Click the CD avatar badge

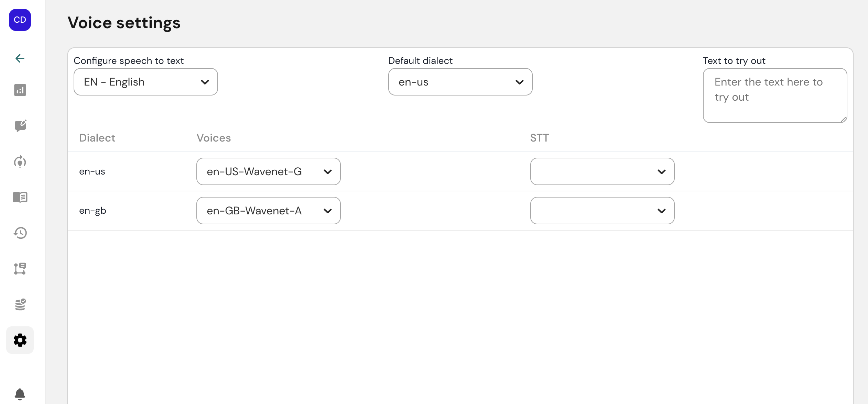(x=20, y=20)
